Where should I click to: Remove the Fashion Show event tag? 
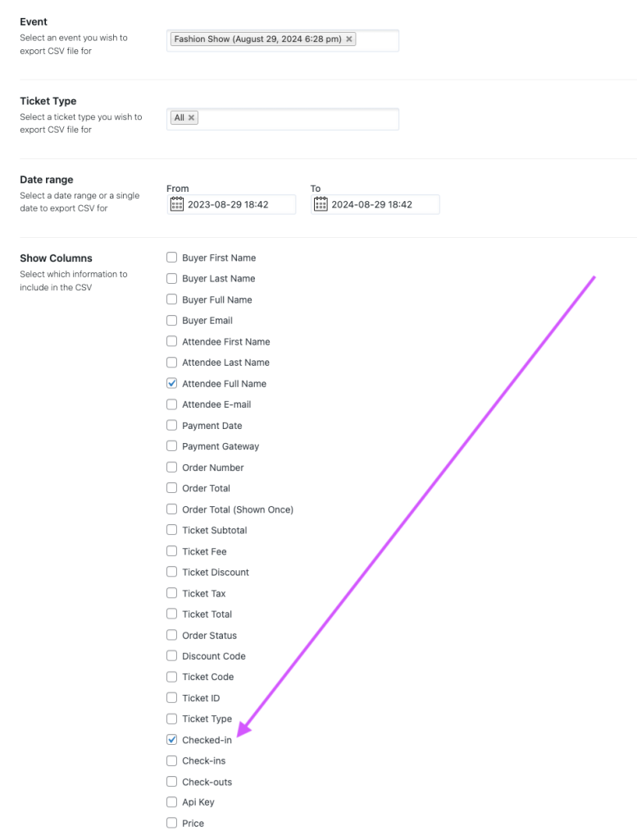click(x=349, y=39)
